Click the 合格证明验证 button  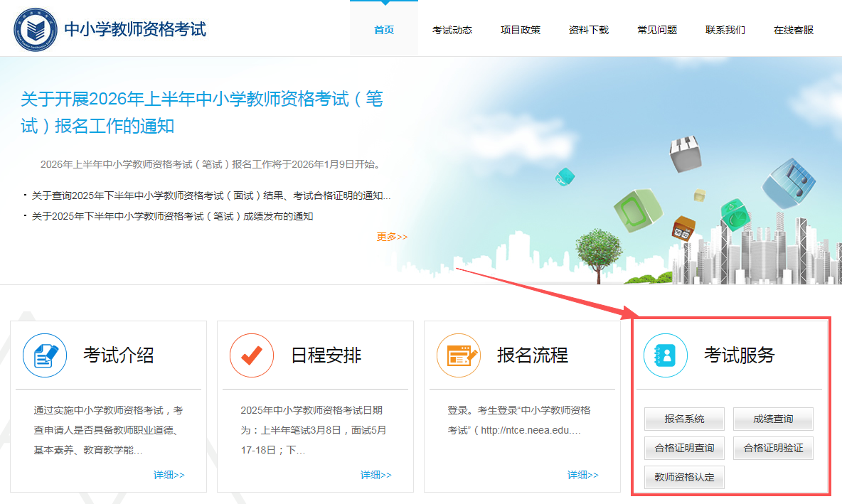click(x=773, y=449)
